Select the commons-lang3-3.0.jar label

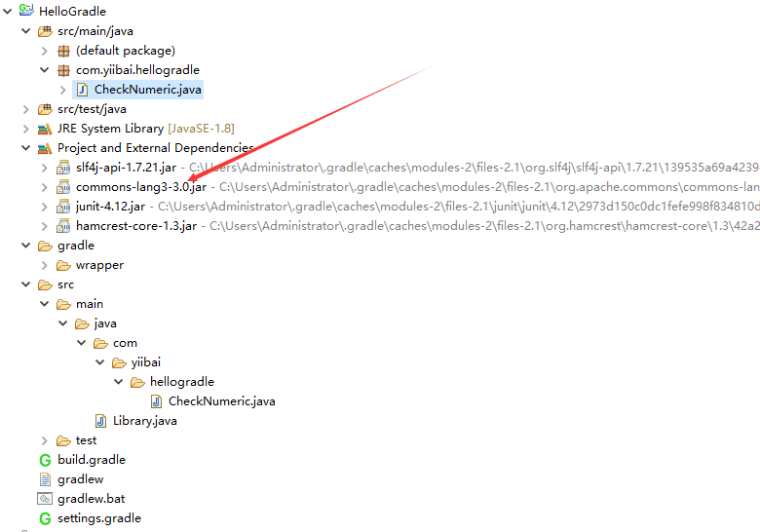click(x=141, y=187)
